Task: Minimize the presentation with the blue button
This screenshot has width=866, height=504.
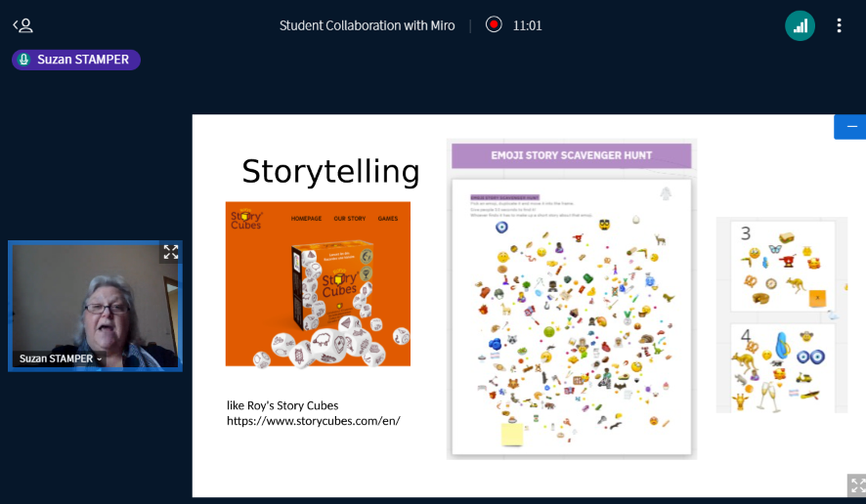Action: (850, 126)
